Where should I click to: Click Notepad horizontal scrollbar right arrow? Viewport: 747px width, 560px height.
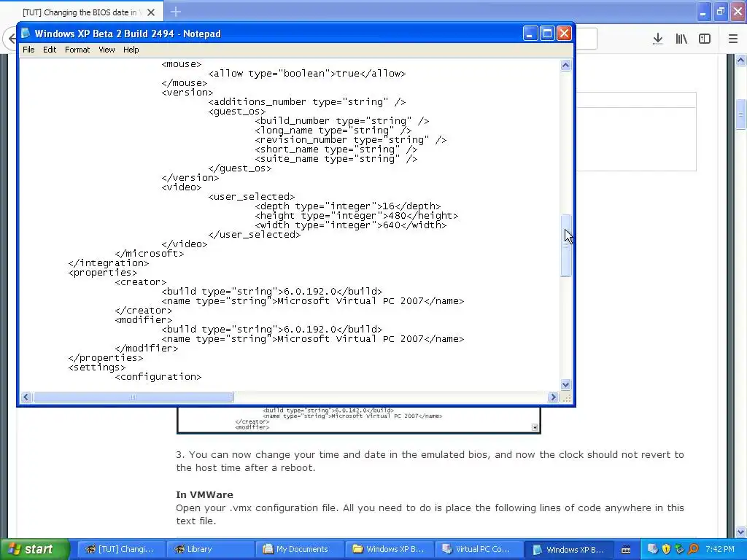[553, 397]
